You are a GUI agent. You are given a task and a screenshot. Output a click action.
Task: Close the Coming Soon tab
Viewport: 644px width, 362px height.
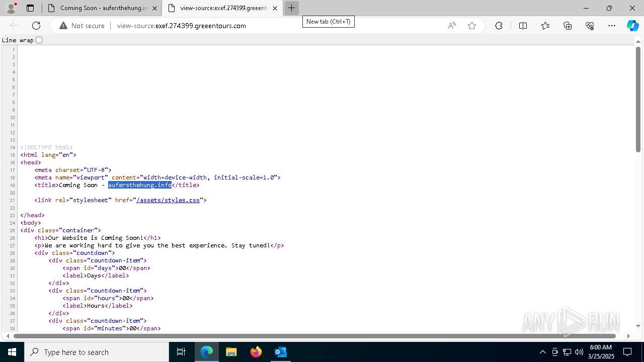coord(155,8)
